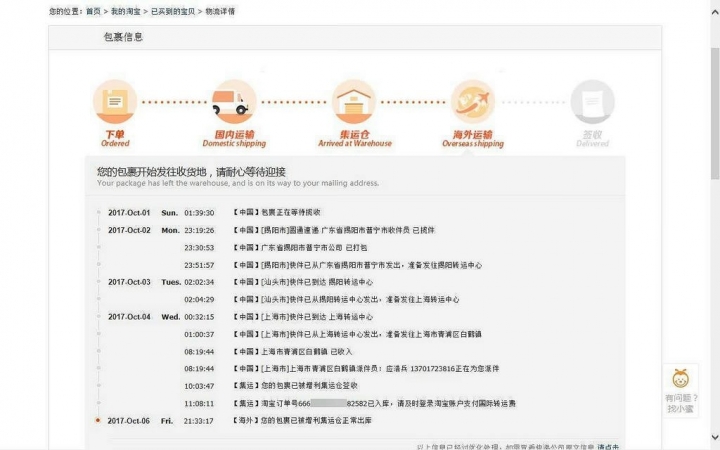Click the 'Your package has left the warehouse' subtitle
Screen dimensions: 720x450
click(x=238, y=183)
